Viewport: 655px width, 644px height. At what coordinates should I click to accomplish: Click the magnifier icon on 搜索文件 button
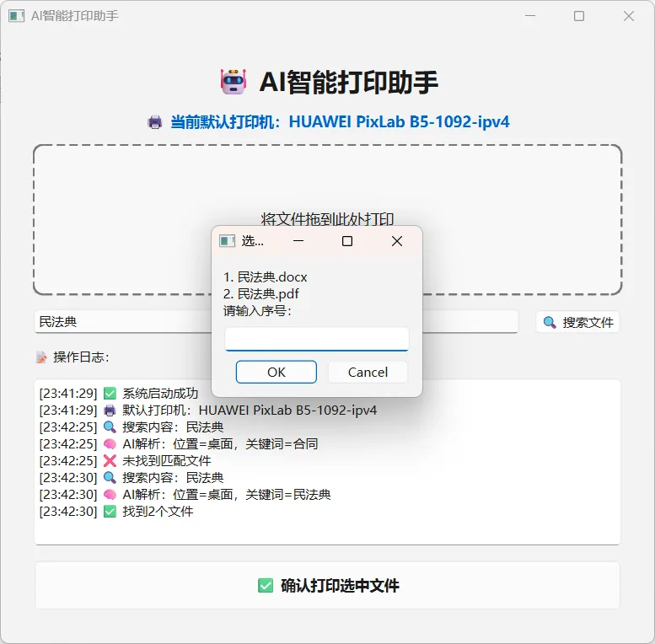(550, 322)
